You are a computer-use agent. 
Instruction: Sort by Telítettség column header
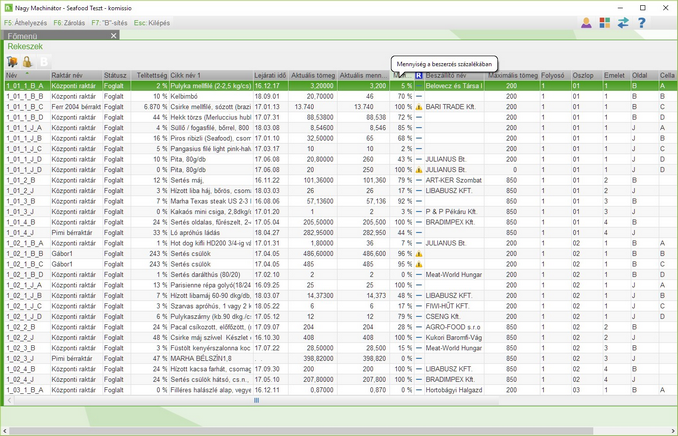pos(150,76)
